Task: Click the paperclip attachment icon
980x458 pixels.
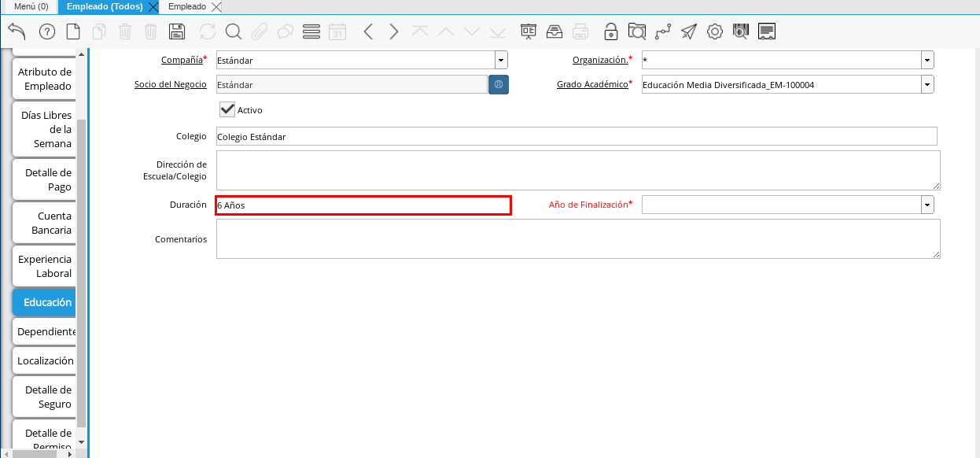Action: click(260, 31)
